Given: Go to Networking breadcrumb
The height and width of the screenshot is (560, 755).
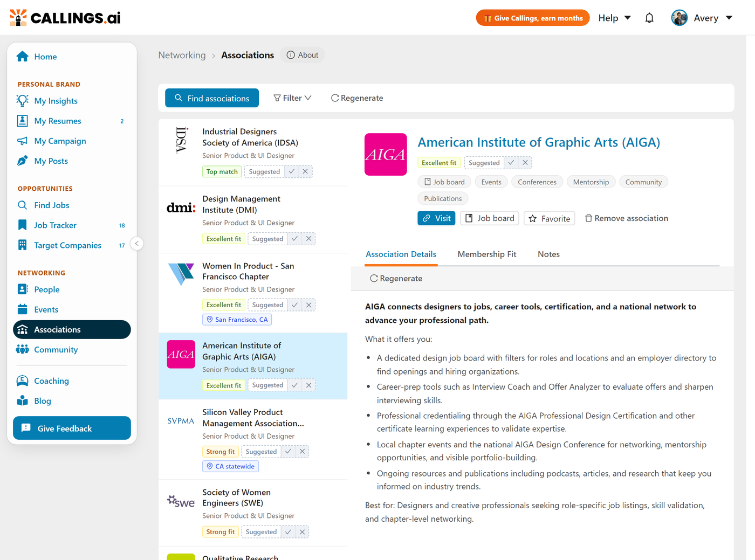Looking at the screenshot, I should [182, 55].
